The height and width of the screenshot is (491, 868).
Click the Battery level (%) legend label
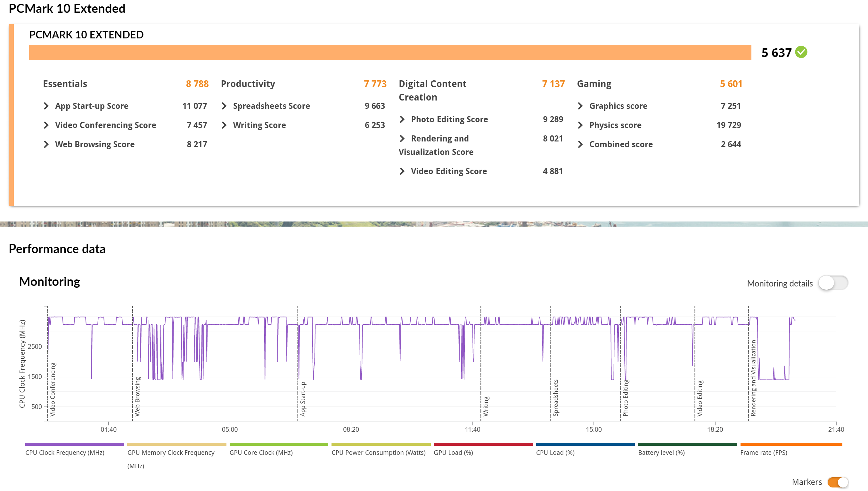(661, 453)
